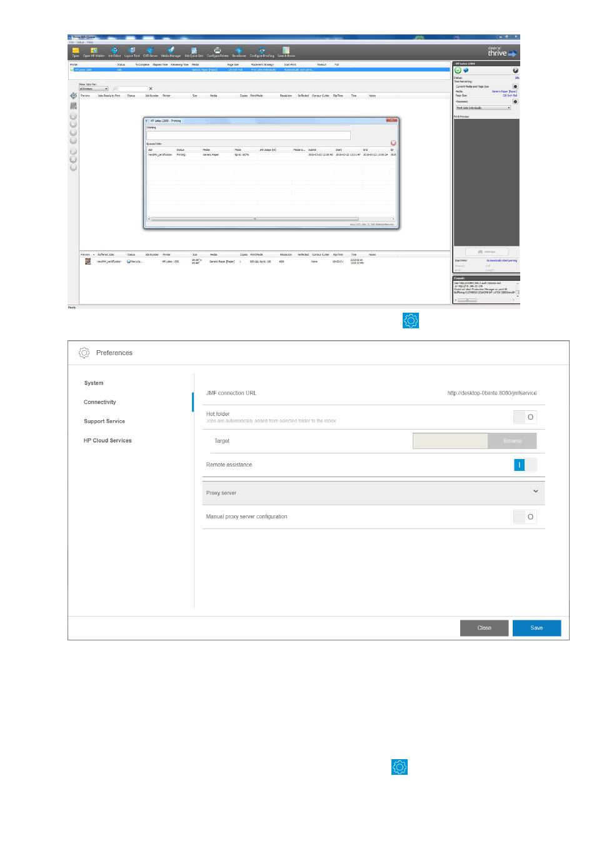Image resolution: width=594 pixels, height=868 pixels.
Task: Click the dark round icon in the printer panel's top-right corner
Action: click(x=516, y=71)
